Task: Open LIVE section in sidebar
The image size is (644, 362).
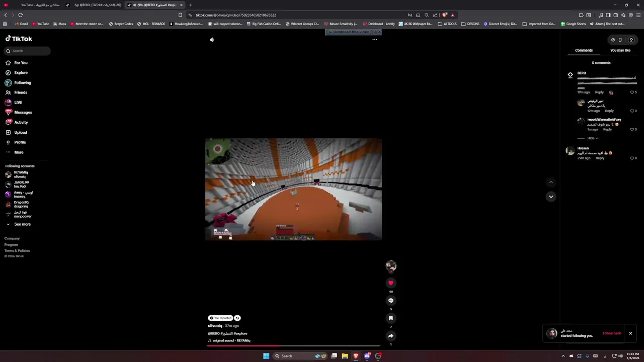Action: click(x=18, y=103)
